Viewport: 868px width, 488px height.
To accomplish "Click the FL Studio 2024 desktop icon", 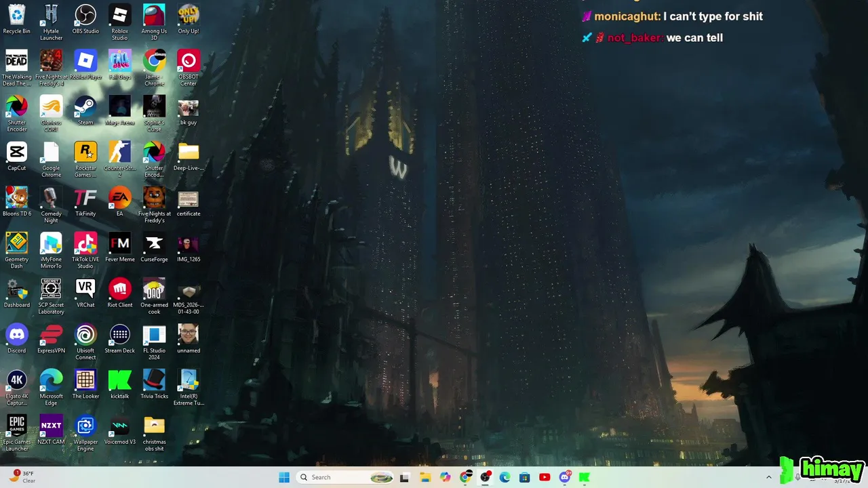I will click(154, 340).
